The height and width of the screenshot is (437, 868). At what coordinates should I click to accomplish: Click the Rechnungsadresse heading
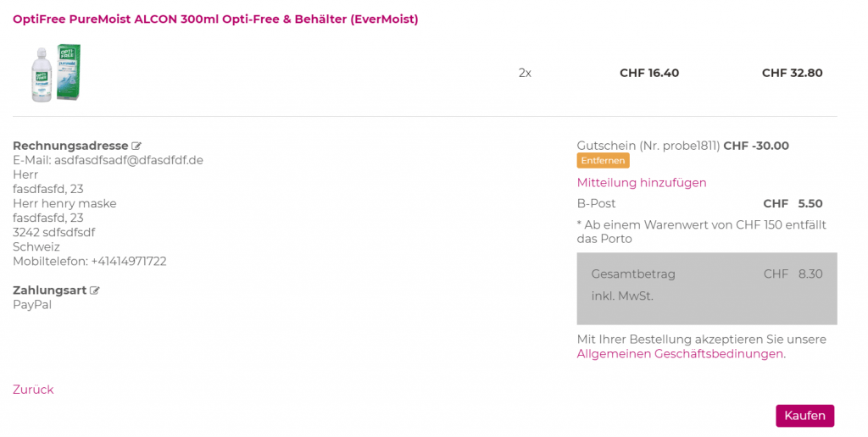70,146
